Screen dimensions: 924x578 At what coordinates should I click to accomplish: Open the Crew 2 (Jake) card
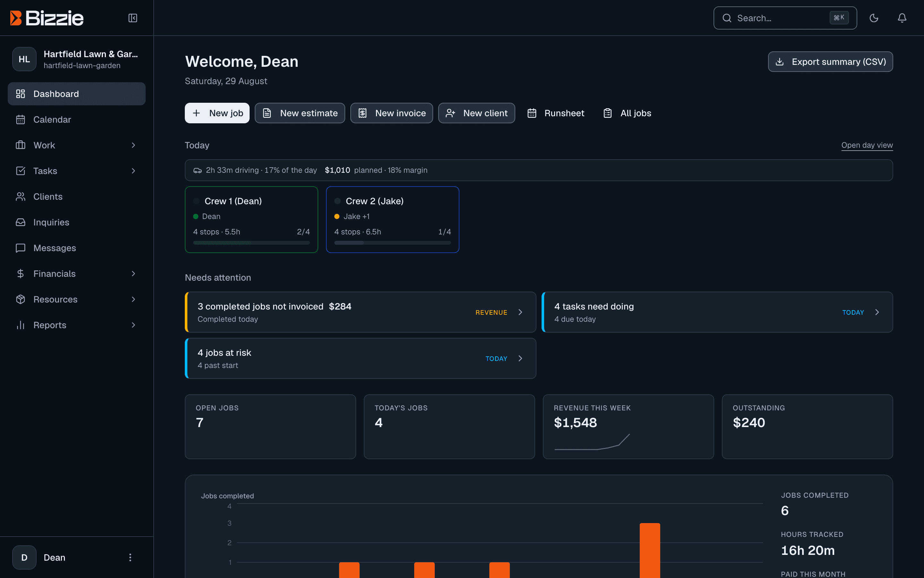tap(392, 219)
